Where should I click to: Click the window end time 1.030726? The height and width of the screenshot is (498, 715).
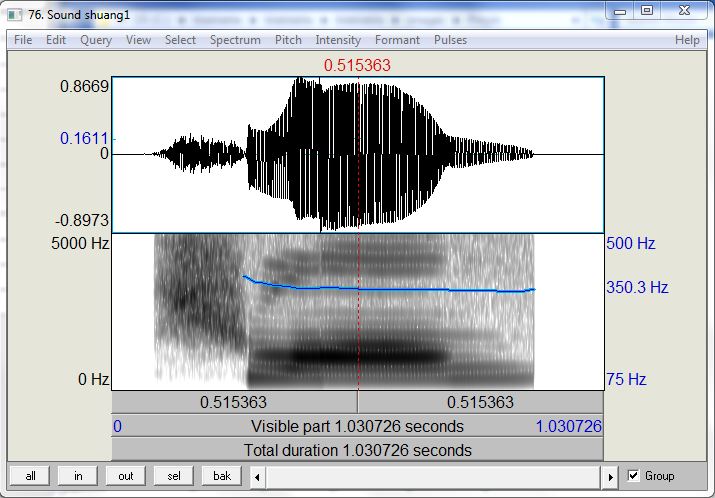pos(569,426)
